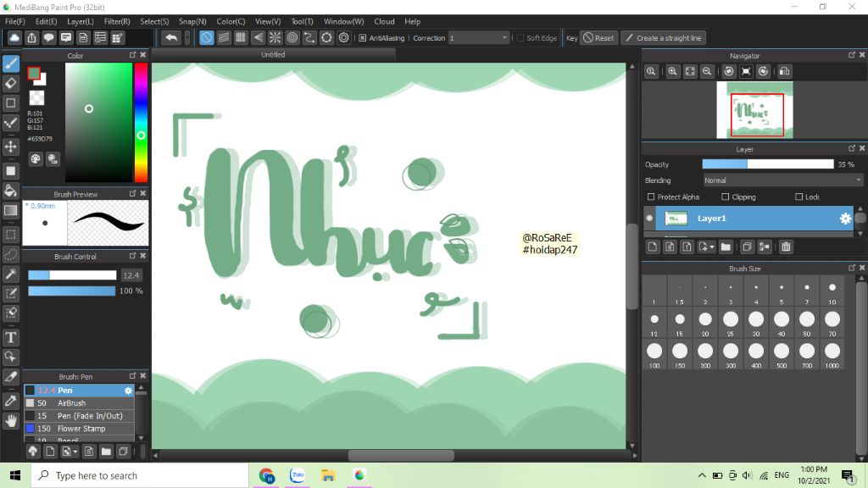Click the Reset button
The height and width of the screenshot is (488, 868).
(x=598, y=38)
